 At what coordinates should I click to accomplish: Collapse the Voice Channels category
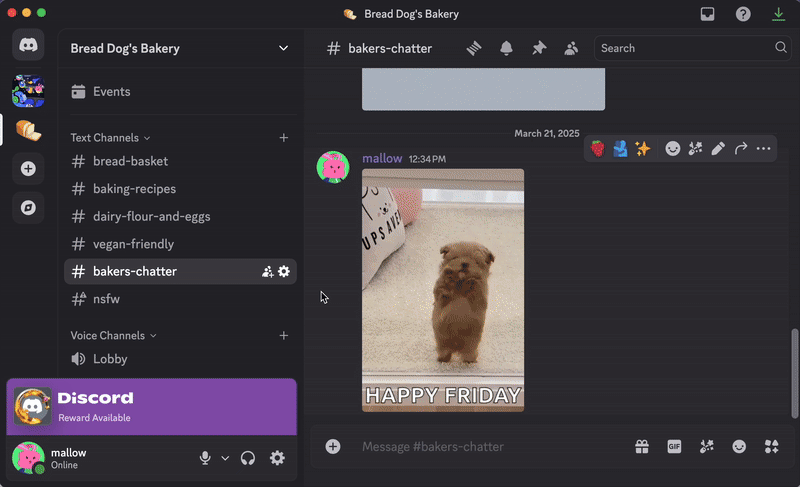coord(113,336)
